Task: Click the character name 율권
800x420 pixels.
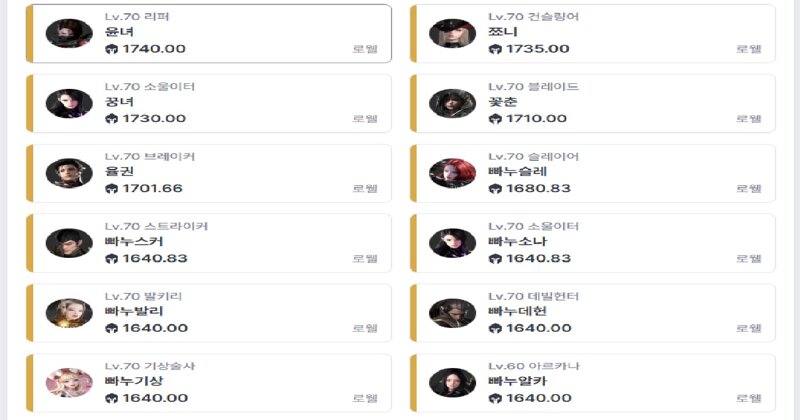Action: (119, 171)
